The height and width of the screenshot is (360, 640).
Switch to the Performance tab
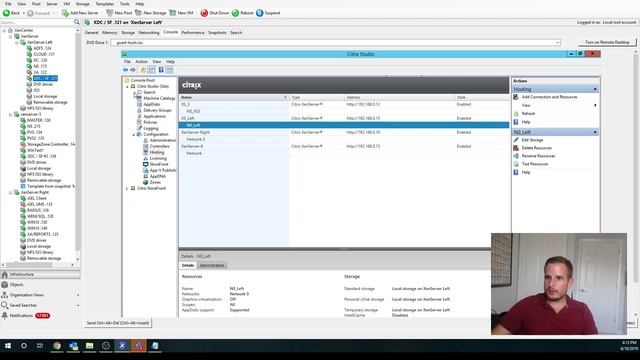(x=193, y=33)
